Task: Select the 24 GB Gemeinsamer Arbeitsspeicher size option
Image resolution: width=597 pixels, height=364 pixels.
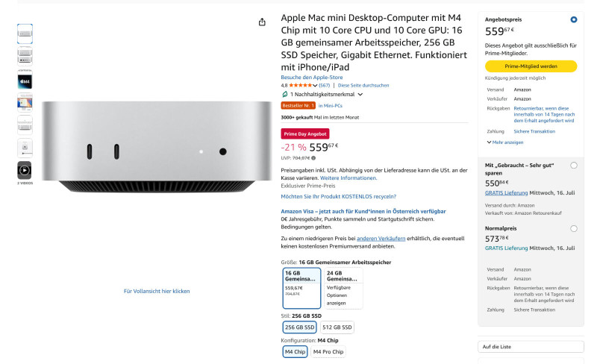Action: pos(343,288)
